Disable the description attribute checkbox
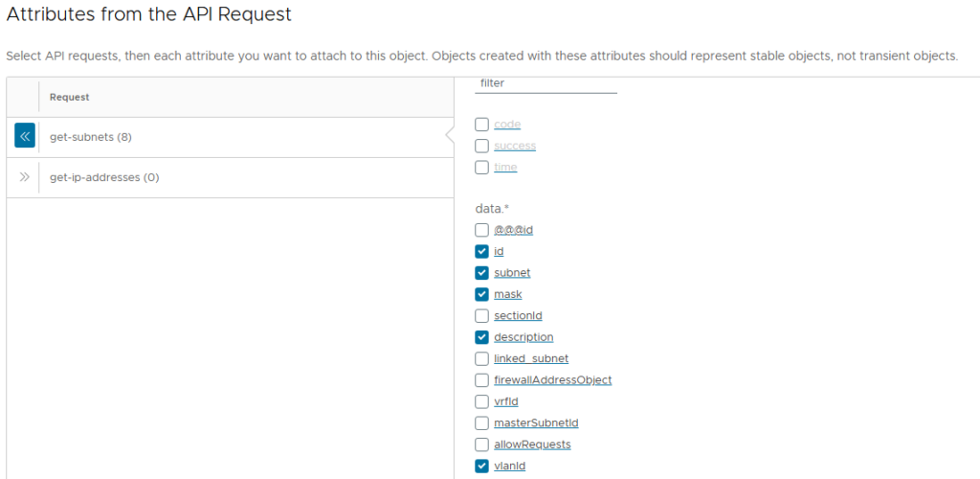Image resolution: width=980 pixels, height=479 pixels. point(481,337)
